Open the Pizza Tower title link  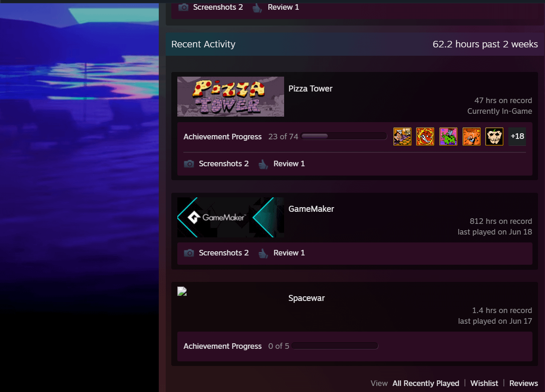pyautogui.click(x=310, y=89)
